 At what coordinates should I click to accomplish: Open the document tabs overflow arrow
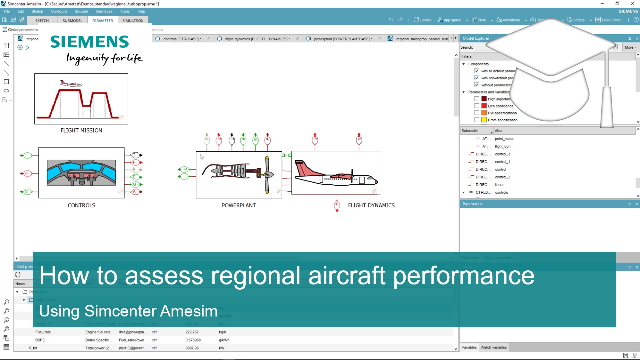(456, 38)
